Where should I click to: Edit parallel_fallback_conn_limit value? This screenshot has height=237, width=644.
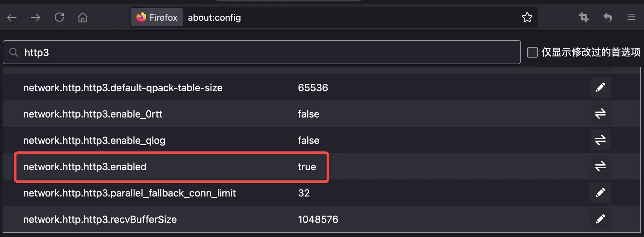tap(600, 193)
